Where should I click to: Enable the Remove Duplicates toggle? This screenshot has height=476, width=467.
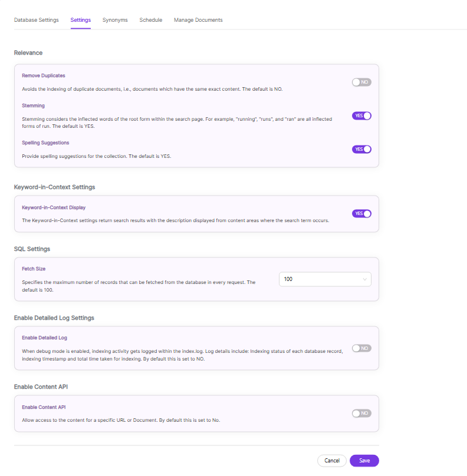[361, 82]
